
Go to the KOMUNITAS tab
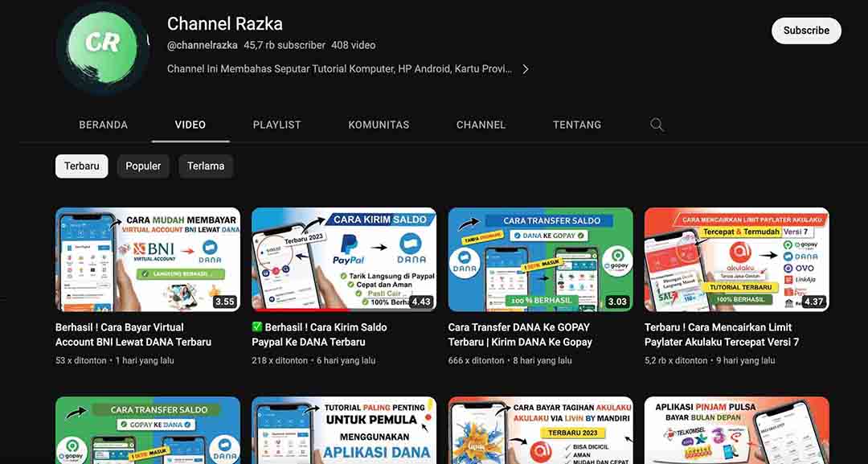[379, 125]
